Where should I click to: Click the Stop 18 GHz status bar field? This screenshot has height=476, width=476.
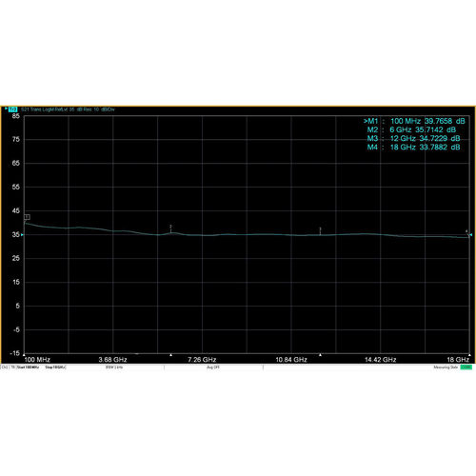[55, 367]
